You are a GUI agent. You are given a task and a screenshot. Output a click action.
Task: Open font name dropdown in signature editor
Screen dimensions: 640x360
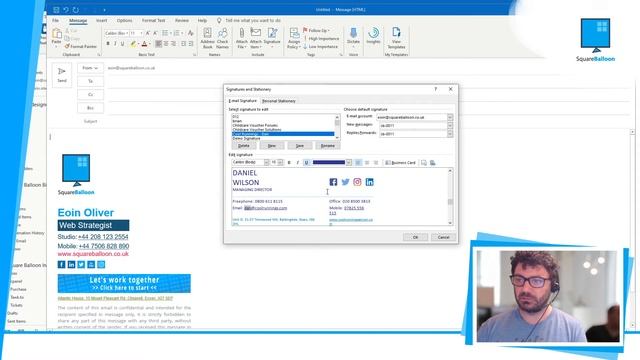coord(266,162)
